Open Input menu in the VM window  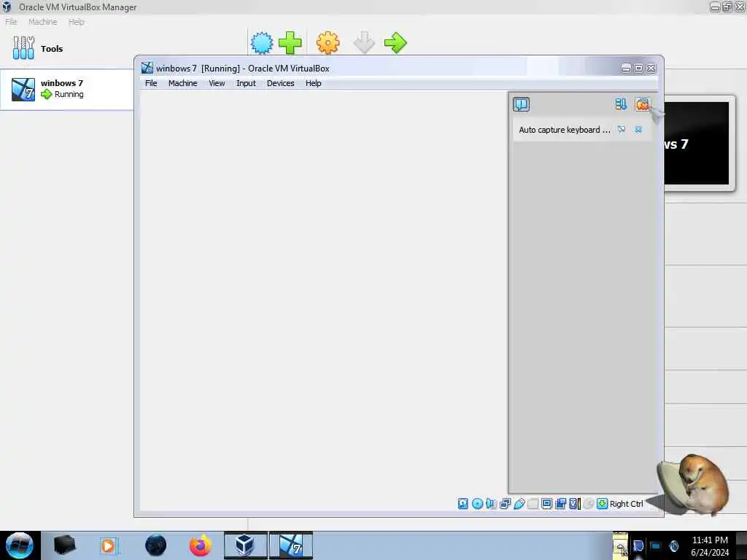point(246,83)
